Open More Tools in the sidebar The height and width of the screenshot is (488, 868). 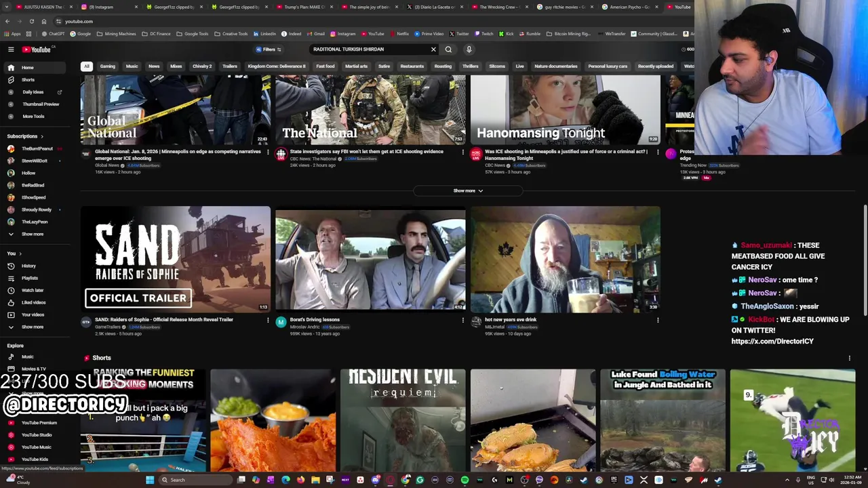(36, 117)
